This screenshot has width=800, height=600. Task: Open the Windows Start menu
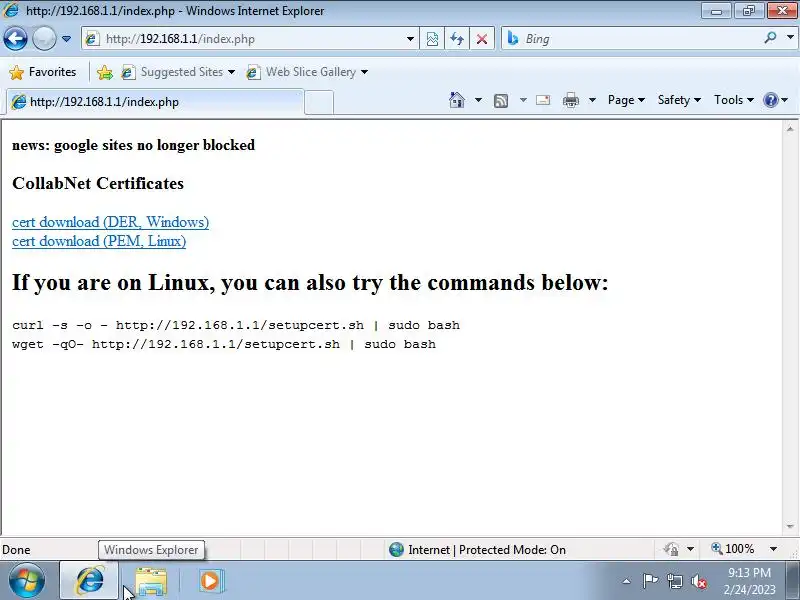pyautogui.click(x=26, y=581)
